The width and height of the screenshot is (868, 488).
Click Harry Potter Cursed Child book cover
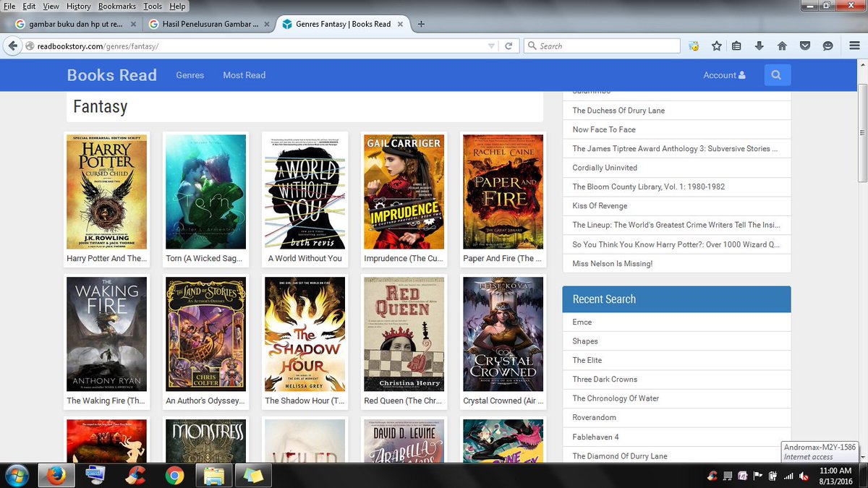coord(106,192)
